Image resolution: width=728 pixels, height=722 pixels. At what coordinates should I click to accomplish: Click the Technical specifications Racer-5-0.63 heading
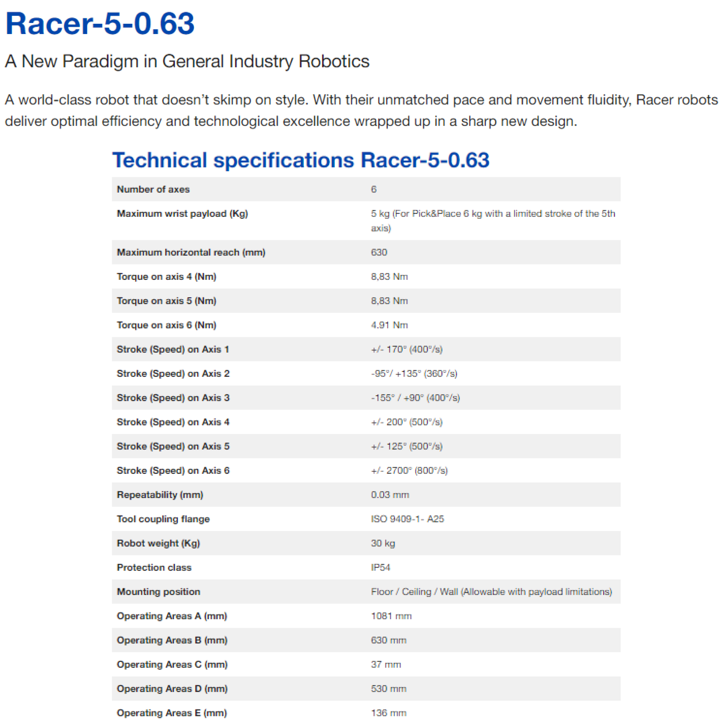pyautogui.click(x=300, y=160)
